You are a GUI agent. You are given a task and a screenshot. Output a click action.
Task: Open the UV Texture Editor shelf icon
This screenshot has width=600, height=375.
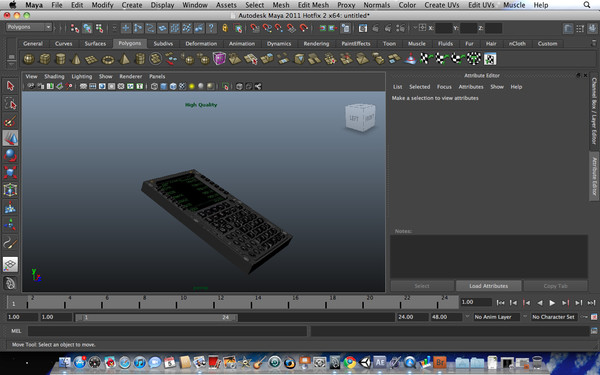click(490, 59)
